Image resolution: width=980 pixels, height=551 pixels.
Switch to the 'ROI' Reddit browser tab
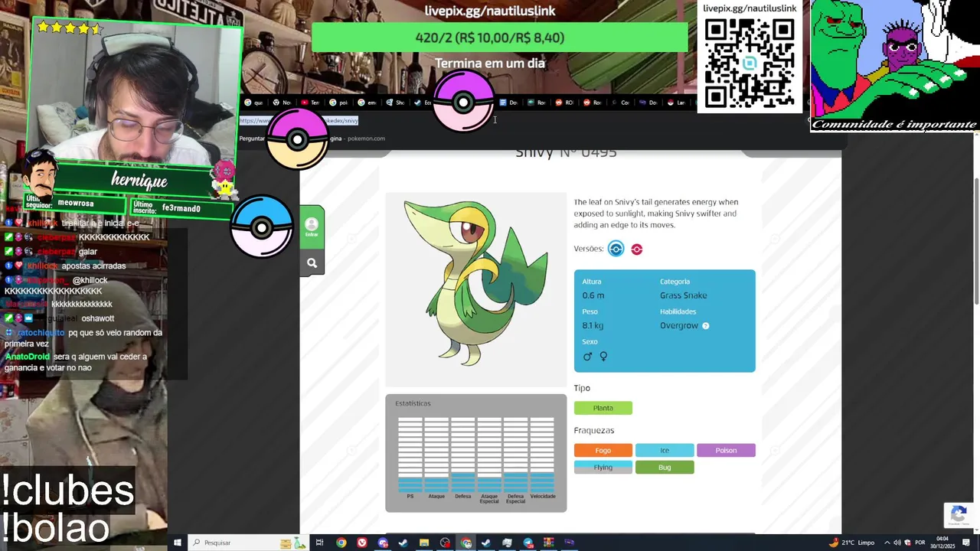point(565,103)
